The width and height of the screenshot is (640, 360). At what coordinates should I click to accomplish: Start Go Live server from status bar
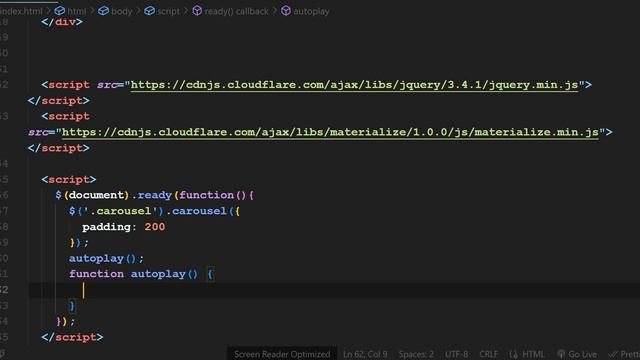click(577, 354)
